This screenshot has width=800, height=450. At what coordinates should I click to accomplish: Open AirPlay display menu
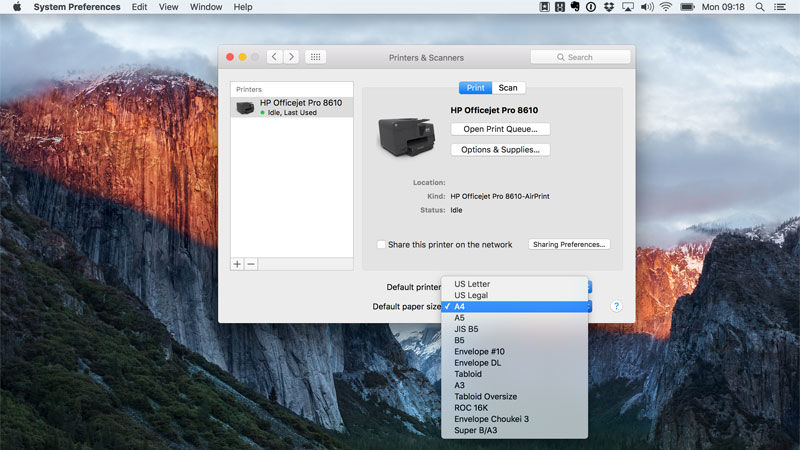tap(628, 7)
